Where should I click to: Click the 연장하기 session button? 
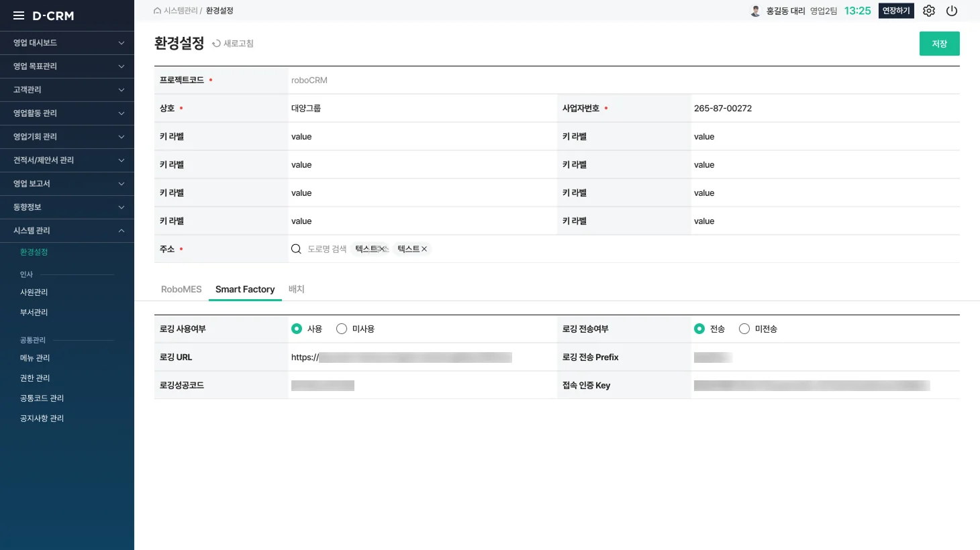click(896, 11)
